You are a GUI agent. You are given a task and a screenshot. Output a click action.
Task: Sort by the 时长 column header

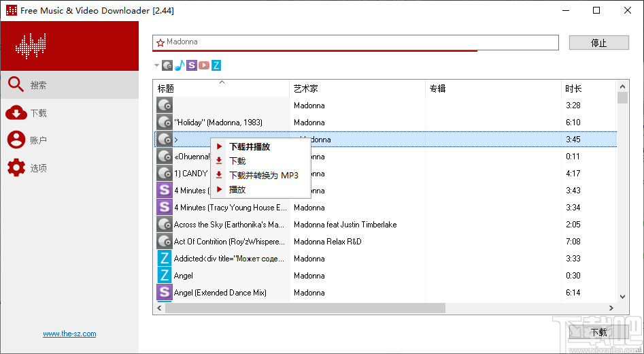click(x=589, y=88)
